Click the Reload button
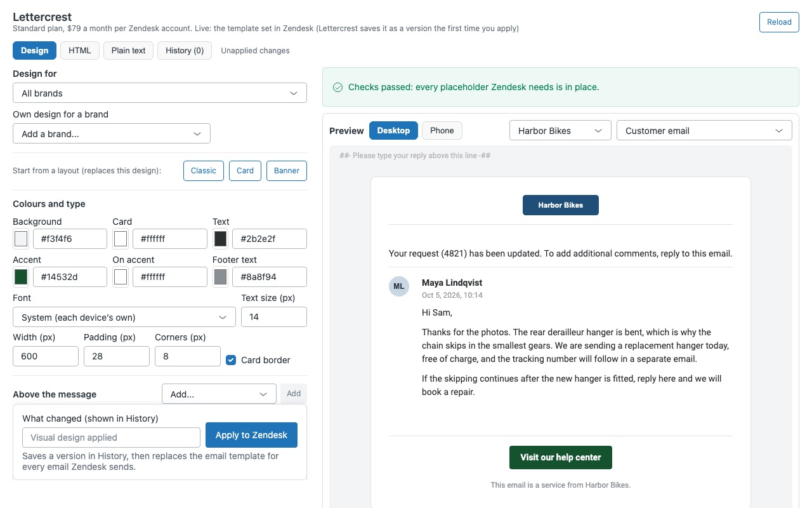Screen dimensions: 812x508 point(779,22)
